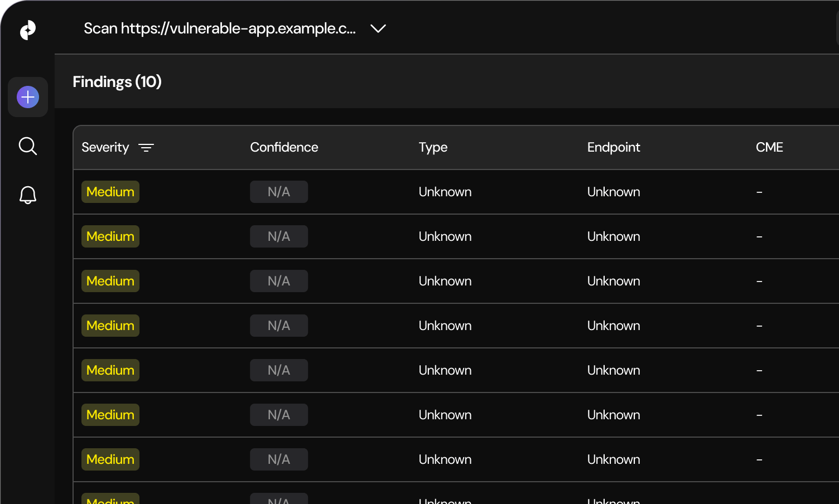Click the Confidence column header
The image size is (839, 504).
284,147
